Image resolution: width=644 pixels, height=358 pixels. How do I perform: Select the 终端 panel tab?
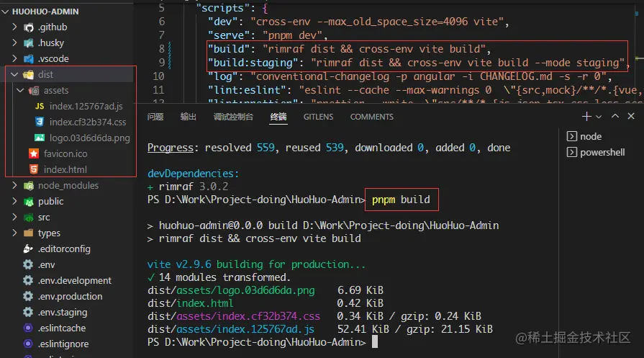pos(278,117)
